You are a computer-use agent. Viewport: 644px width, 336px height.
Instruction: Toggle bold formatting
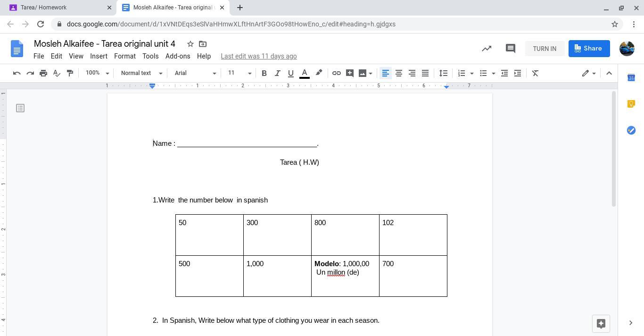pyautogui.click(x=264, y=73)
